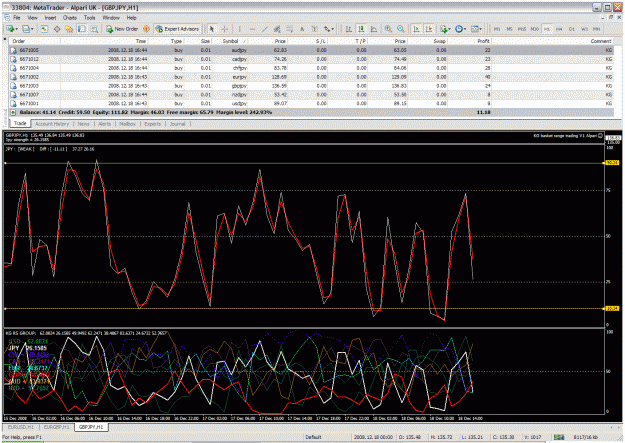The height and width of the screenshot is (443, 625).
Task: Toggle the Expert Advisors button
Action: [x=177, y=29]
